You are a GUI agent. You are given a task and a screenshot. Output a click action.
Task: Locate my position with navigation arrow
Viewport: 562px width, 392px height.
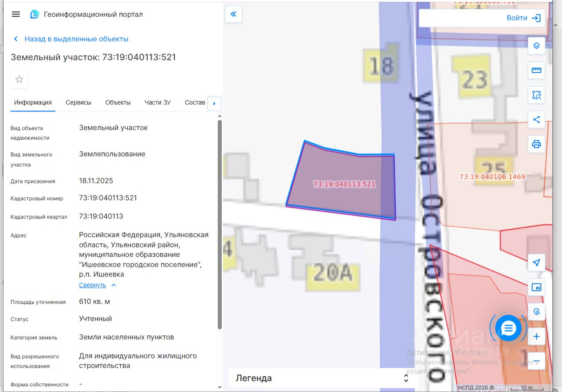click(x=537, y=263)
